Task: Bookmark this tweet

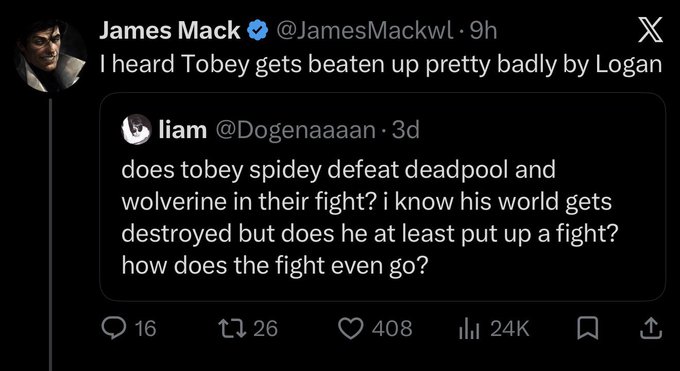Action: point(588,328)
